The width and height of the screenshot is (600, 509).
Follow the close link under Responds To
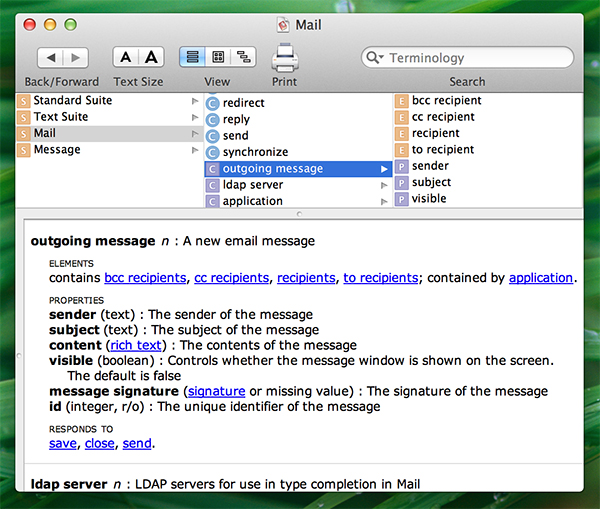pyautogui.click(x=99, y=443)
